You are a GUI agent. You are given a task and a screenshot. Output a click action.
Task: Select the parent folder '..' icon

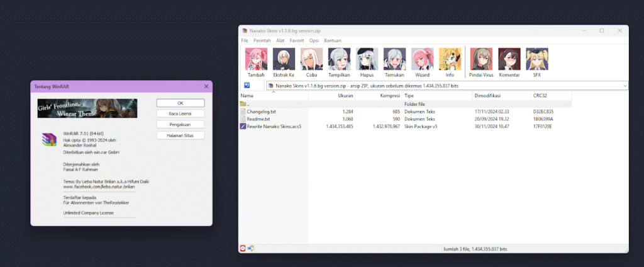pyautogui.click(x=243, y=104)
